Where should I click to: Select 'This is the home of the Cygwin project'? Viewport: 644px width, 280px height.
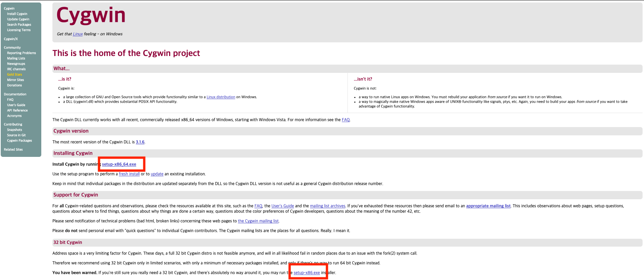pyautogui.click(x=126, y=53)
